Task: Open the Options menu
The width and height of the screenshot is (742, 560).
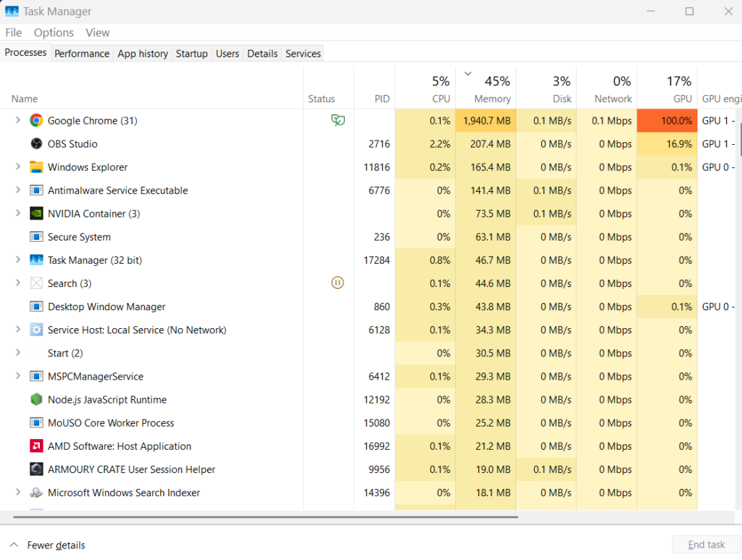Action: [x=54, y=33]
